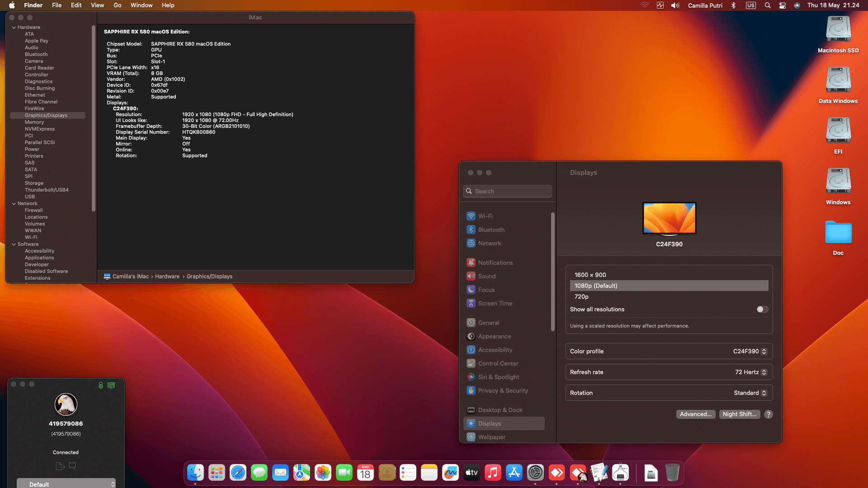Collapse the Software section in System Information
The image size is (868, 488).
point(14,244)
